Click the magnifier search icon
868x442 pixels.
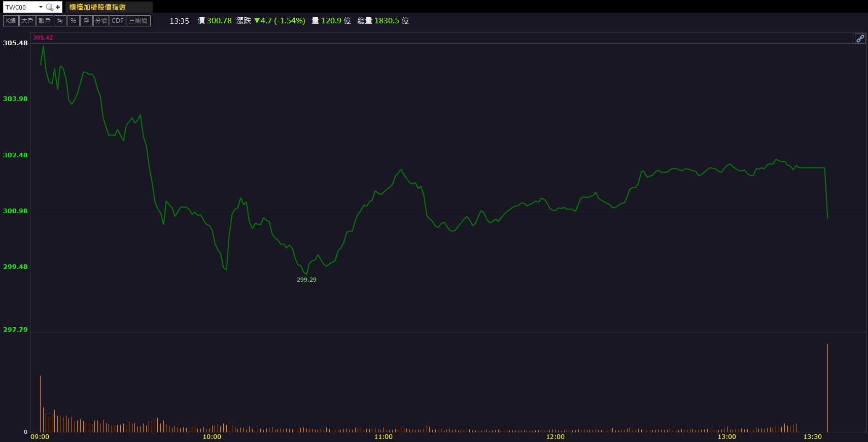click(49, 7)
